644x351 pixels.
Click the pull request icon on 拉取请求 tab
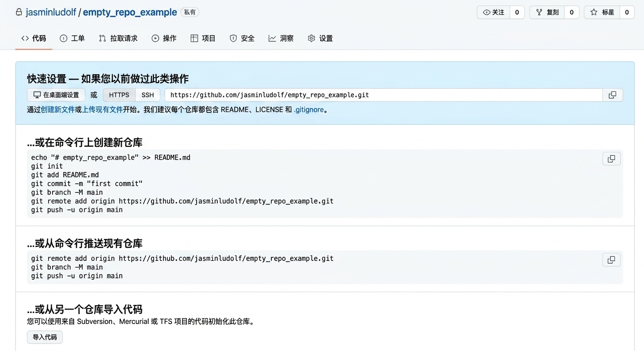102,38
